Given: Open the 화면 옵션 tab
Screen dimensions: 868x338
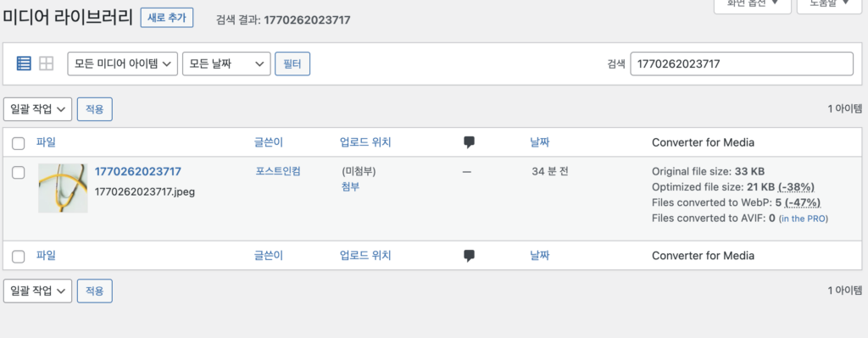Looking at the screenshot, I should click(x=753, y=4).
